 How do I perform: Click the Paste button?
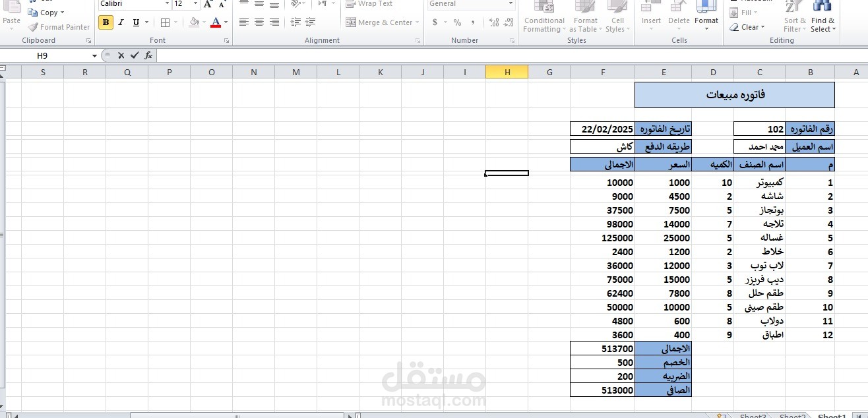click(x=12, y=13)
